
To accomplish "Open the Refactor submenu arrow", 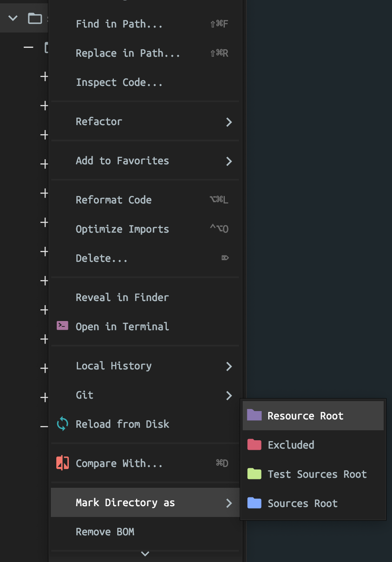I will pos(229,122).
